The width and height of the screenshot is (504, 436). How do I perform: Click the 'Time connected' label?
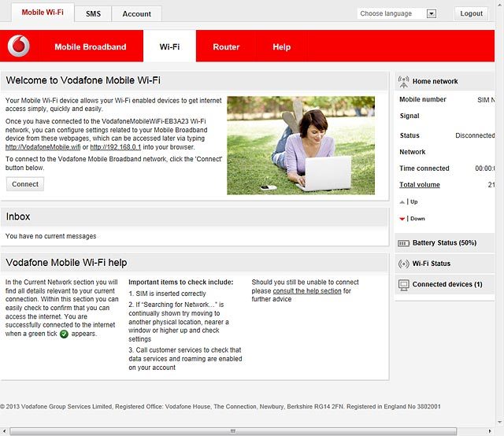point(424,168)
